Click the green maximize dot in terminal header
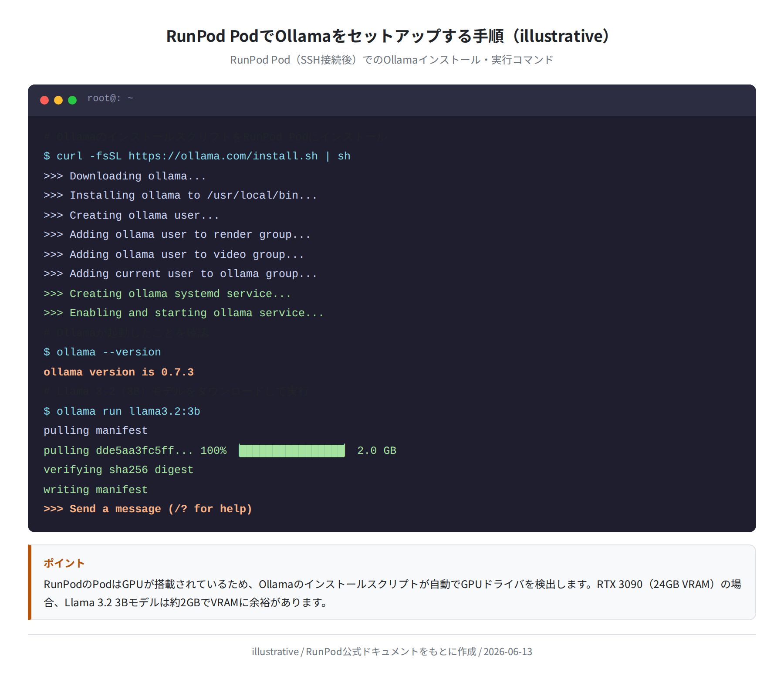The image size is (784, 676). tap(72, 100)
